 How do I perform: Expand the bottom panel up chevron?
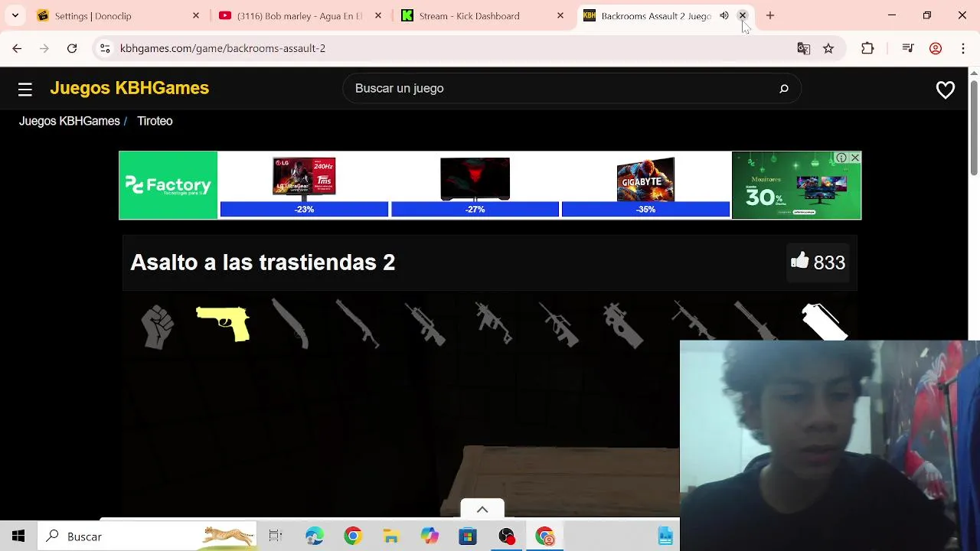pyautogui.click(x=482, y=510)
